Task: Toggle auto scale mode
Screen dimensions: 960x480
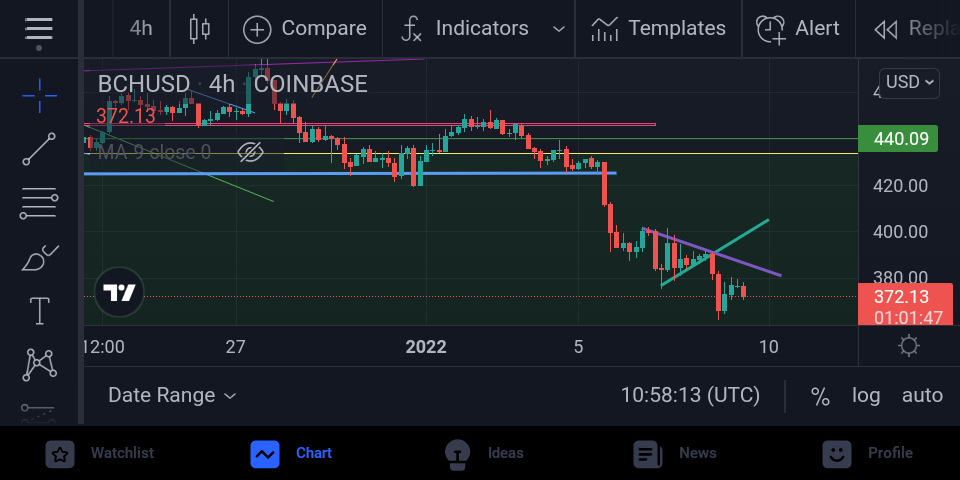Action: coord(922,396)
